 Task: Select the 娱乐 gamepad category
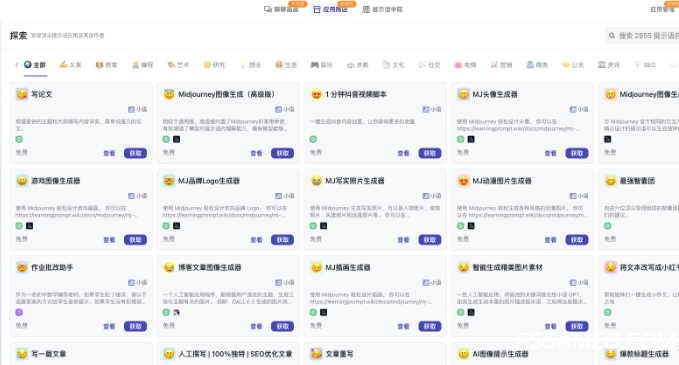[322, 65]
